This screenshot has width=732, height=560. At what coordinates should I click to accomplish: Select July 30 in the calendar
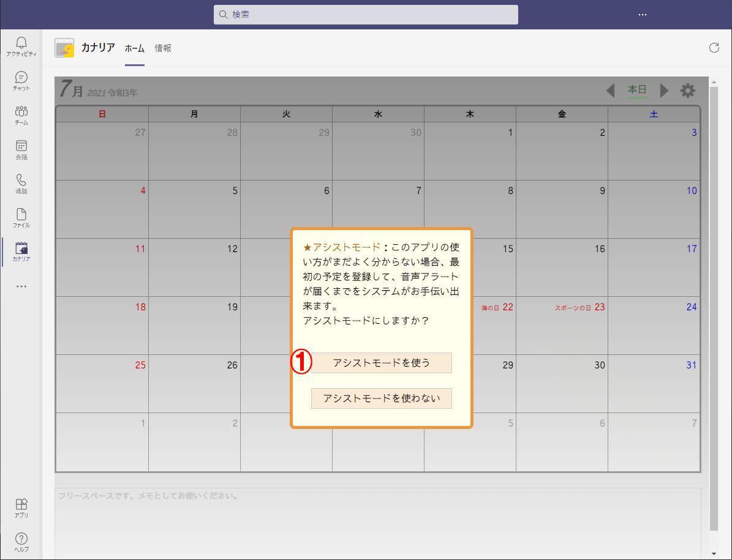(x=562, y=384)
